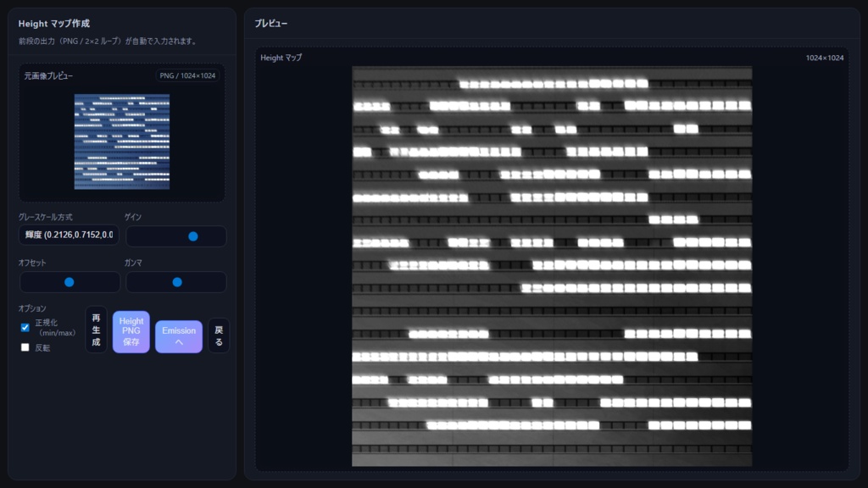Screen dimensions: 868x488
Task: Click the ガンマ slider handle
Action: pyautogui.click(x=176, y=280)
